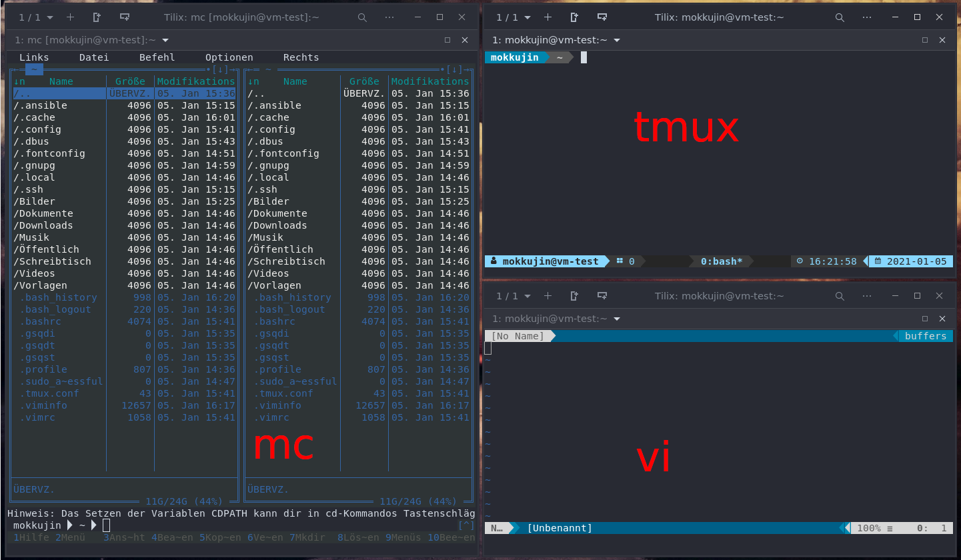Click the mc command line input
This screenshot has height=560, width=961.
point(280,525)
